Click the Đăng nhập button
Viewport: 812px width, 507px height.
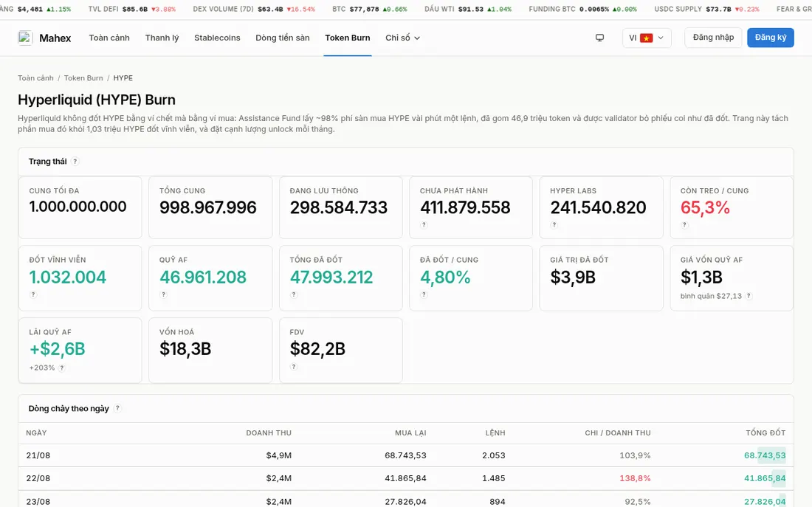pos(713,38)
